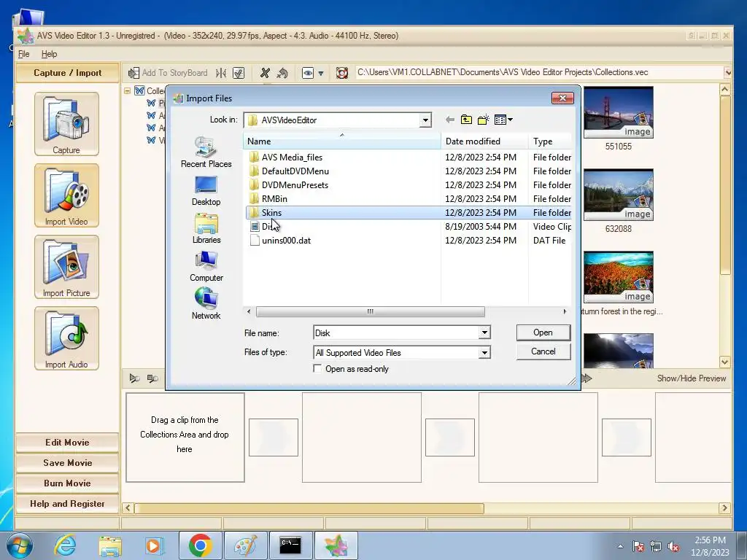Click the File name input field

[x=396, y=332]
